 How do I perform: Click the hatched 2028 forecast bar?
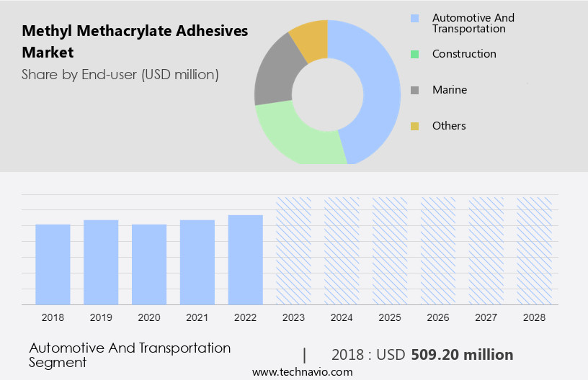click(535, 250)
